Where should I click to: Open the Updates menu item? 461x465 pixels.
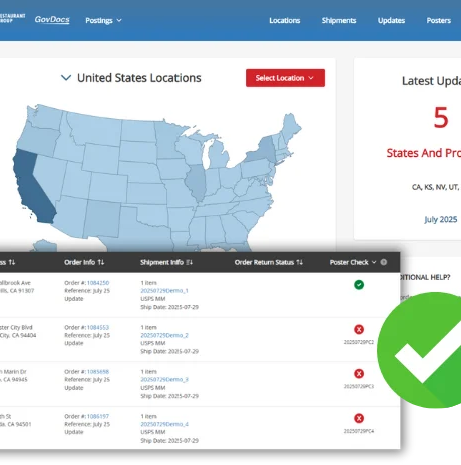pyautogui.click(x=391, y=20)
